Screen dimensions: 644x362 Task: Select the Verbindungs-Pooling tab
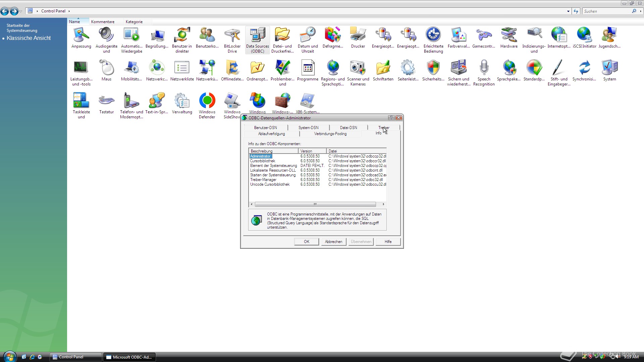click(330, 134)
